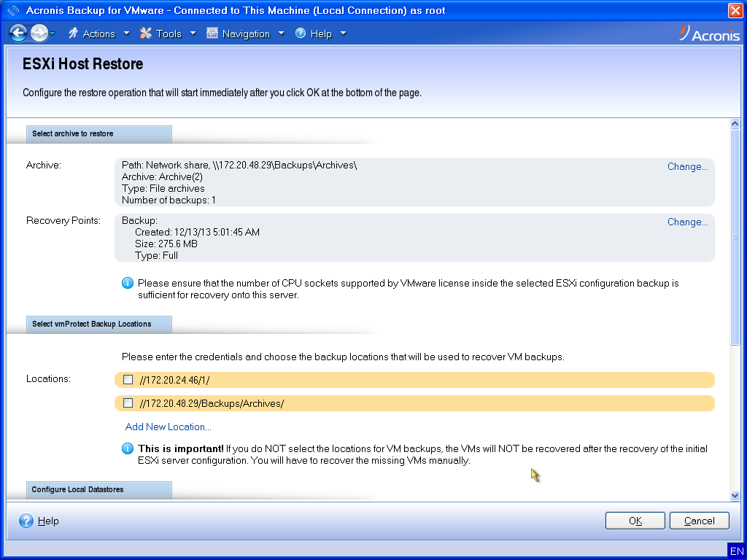Click the Navigation map icon
The image size is (747, 560).
(212, 34)
